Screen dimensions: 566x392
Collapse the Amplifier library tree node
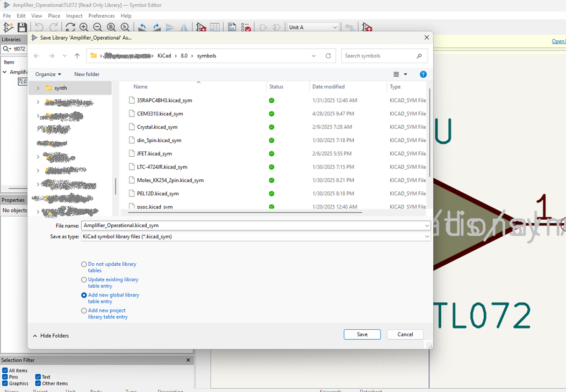tap(5, 72)
